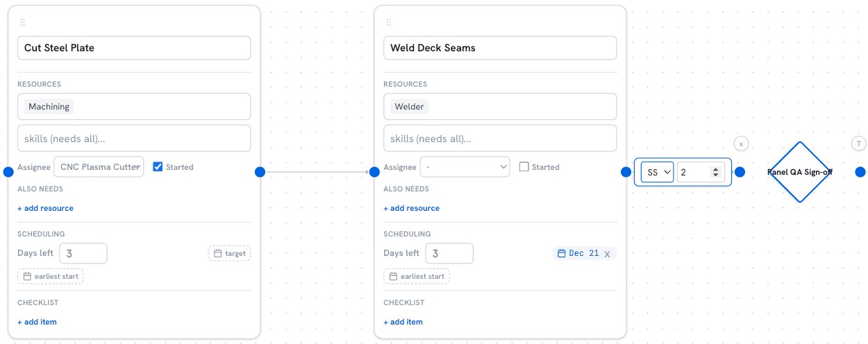The width and height of the screenshot is (868, 344).
Task: Add checklist item to Cut Steel Plate
Action: pyautogui.click(x=37, y=322)
